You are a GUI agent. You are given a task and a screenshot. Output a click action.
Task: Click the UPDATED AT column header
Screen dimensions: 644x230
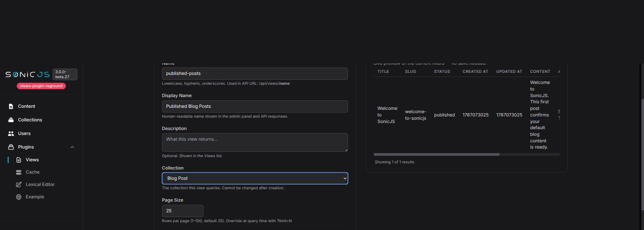tap(509, 72)
